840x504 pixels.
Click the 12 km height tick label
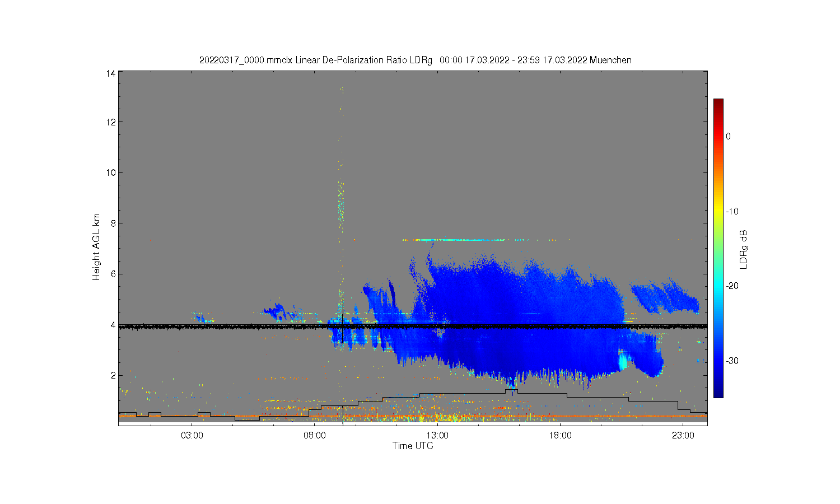point(111,122)
